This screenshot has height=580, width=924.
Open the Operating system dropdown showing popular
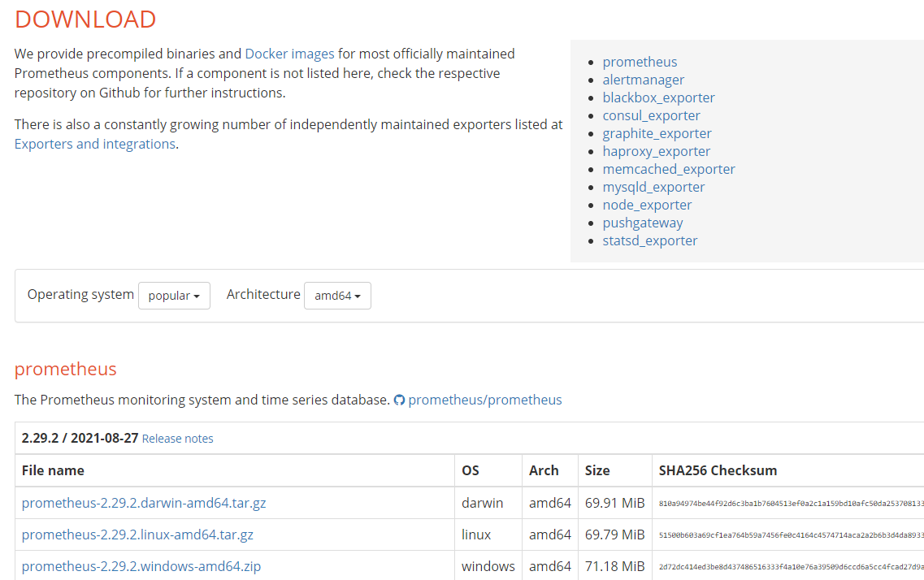coord(174,295)
